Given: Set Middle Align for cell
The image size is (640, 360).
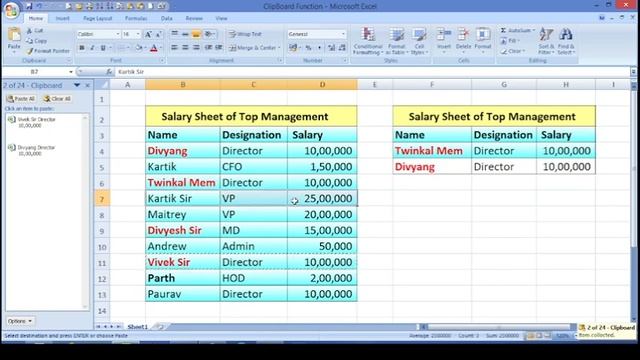Looking at the screenshot, I should coord(185,34).
